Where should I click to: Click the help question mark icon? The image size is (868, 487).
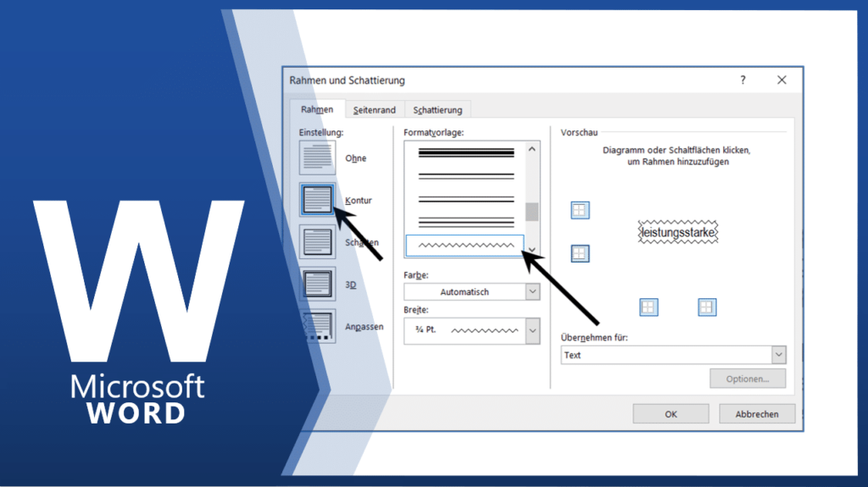(x=743, y=80)
